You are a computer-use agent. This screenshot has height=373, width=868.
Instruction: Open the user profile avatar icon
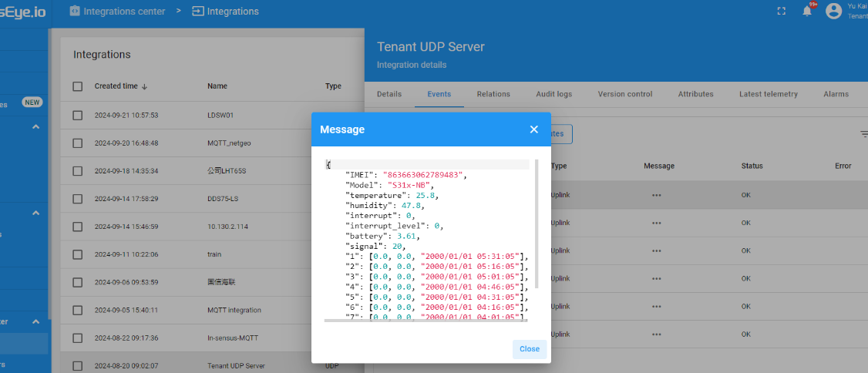click(833, 12)
